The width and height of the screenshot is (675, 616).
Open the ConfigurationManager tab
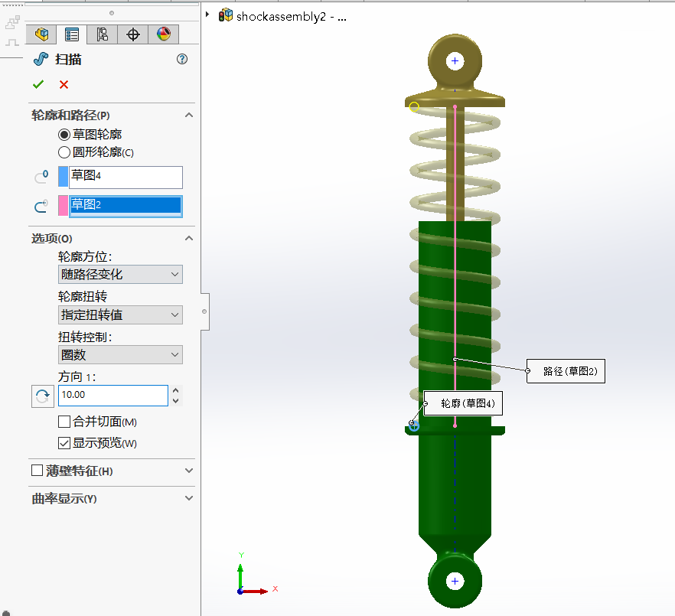click(103, 34)
